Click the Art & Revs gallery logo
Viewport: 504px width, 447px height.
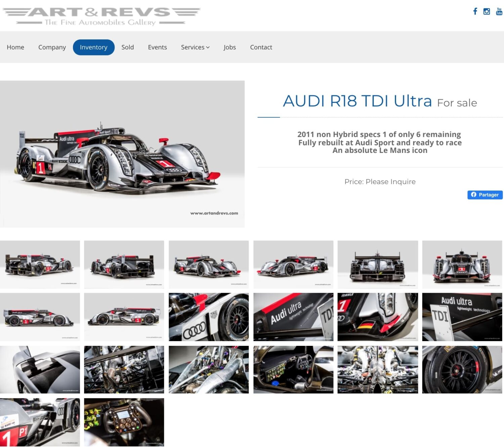click(101, 15)
